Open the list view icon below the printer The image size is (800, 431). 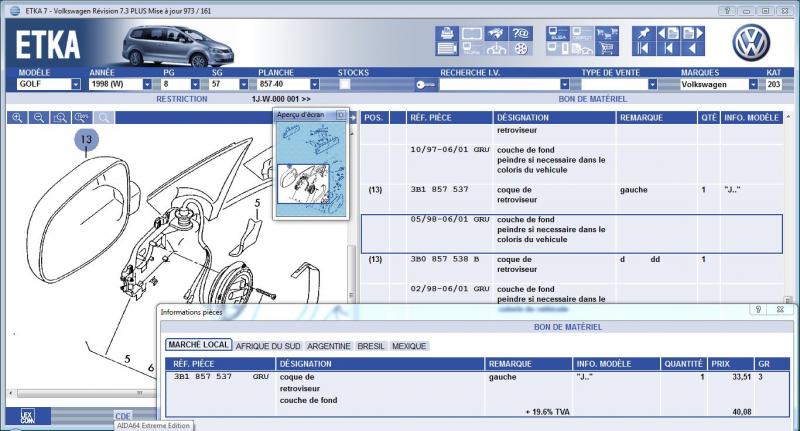coord(447,49)
